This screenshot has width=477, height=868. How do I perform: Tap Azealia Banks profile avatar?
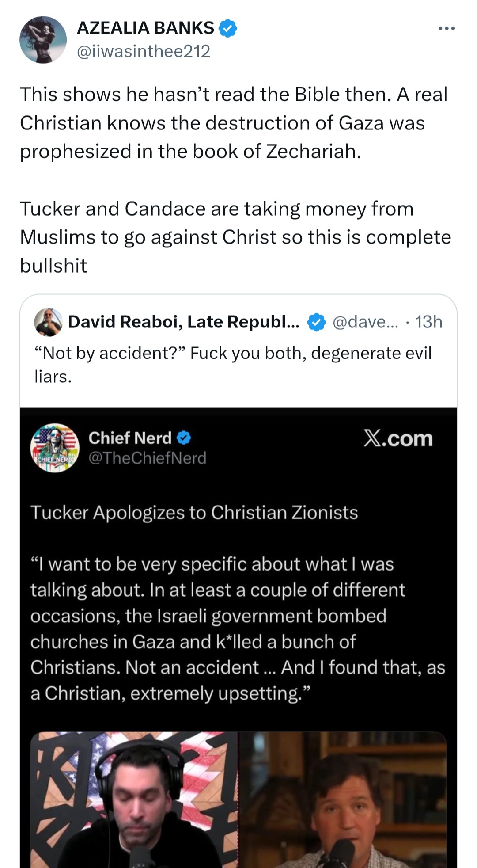pyautogui.click(x=43, y=40)
